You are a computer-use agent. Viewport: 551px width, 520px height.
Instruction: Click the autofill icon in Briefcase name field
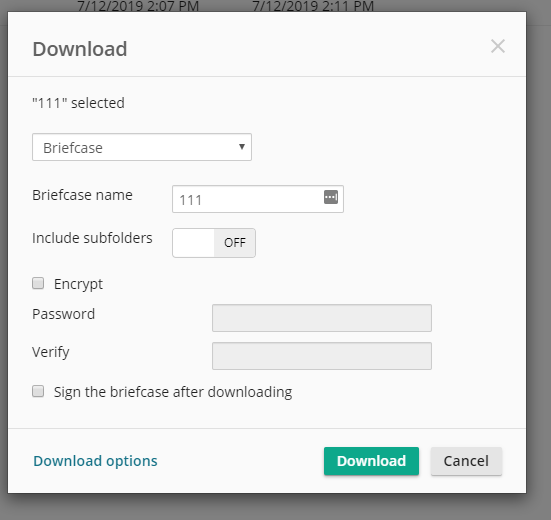pos(331,197)
